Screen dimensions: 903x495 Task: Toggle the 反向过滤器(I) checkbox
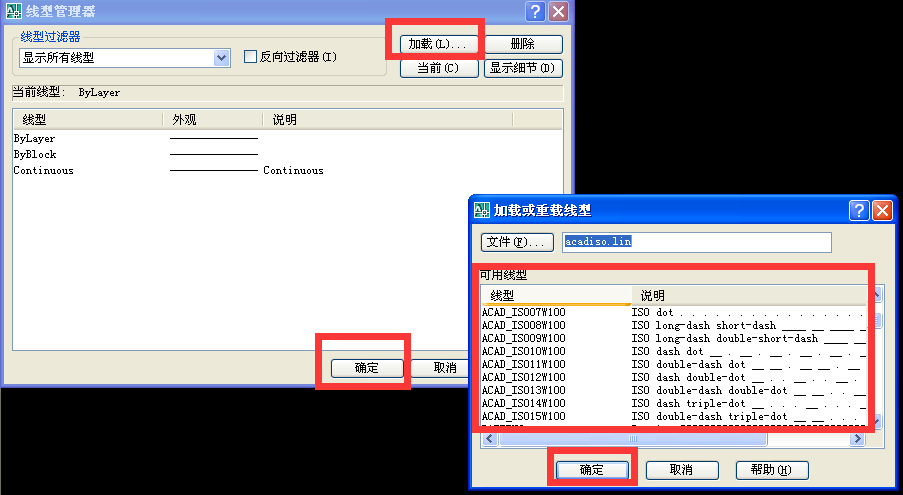coord(250,56)
